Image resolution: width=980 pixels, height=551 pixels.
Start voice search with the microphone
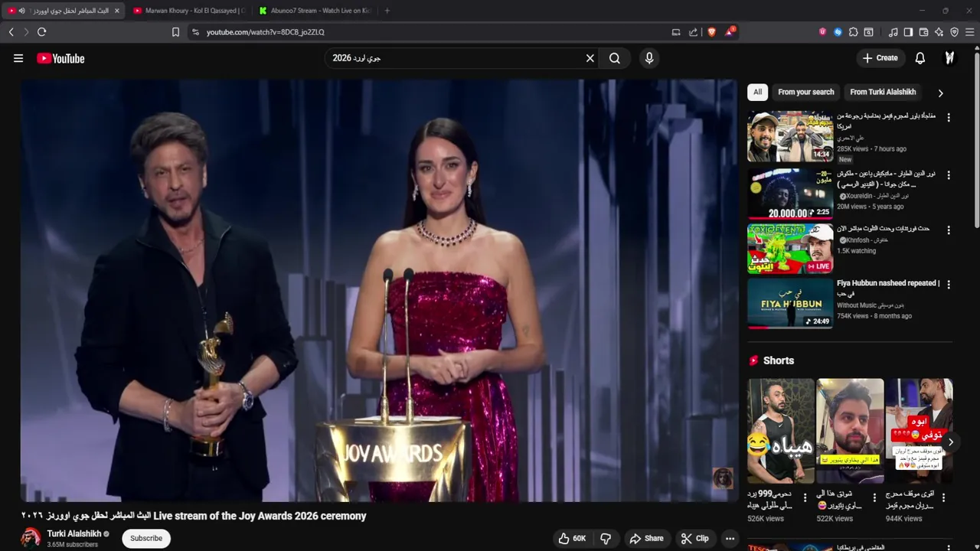click(x=649, y=58)
